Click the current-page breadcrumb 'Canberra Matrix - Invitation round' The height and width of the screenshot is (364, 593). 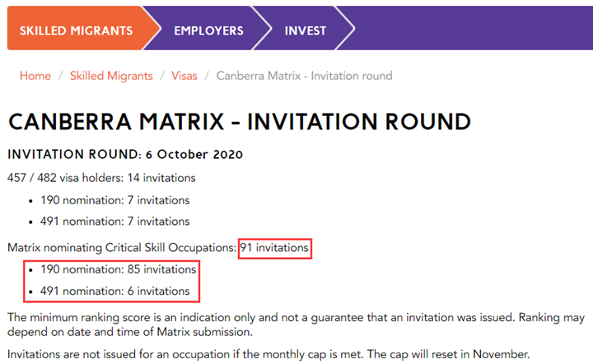304,76
